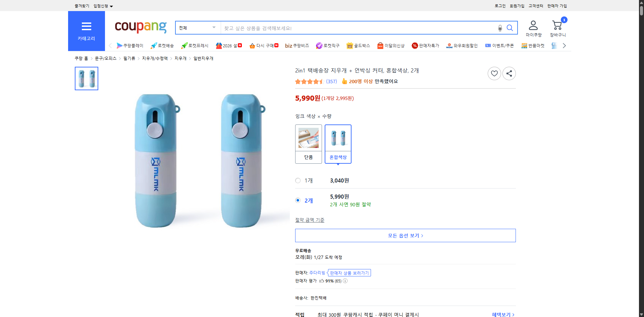Screen dimensions: 644x317
Task: Select the 2개 quantity radio button
Action: coord(298,200)
